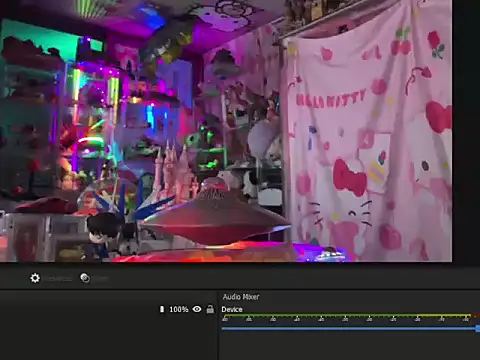Image resolution: width=480 pixels, height=360 pixels.
Task: Open source filters via circular icon
Action: pos(85,278)
